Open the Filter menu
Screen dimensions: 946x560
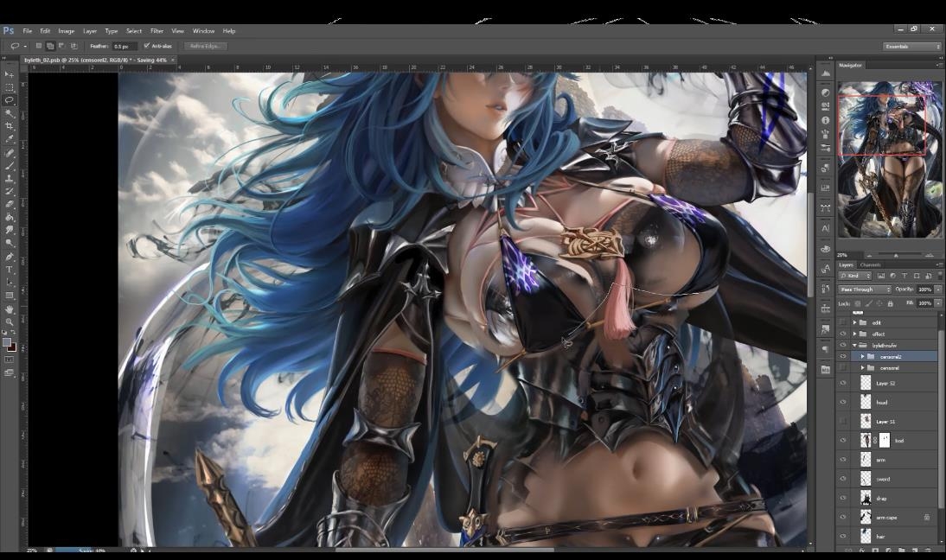click(157, 31)
